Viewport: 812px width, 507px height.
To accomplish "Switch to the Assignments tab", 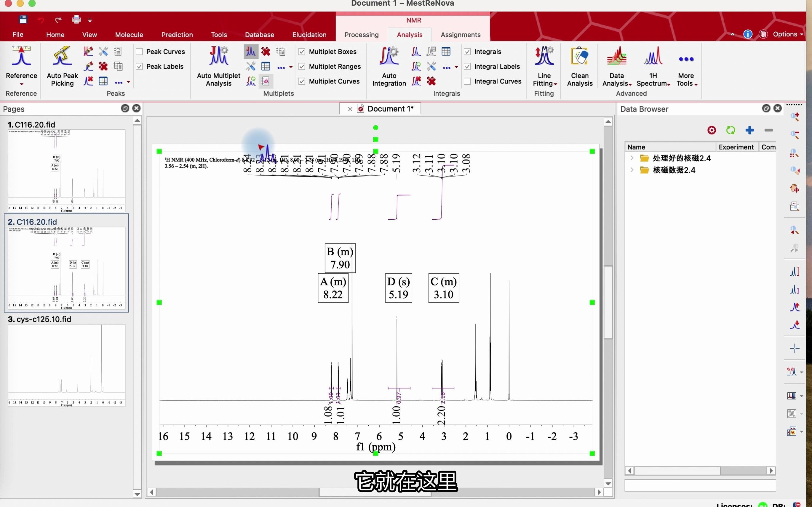I will (460, 35).
